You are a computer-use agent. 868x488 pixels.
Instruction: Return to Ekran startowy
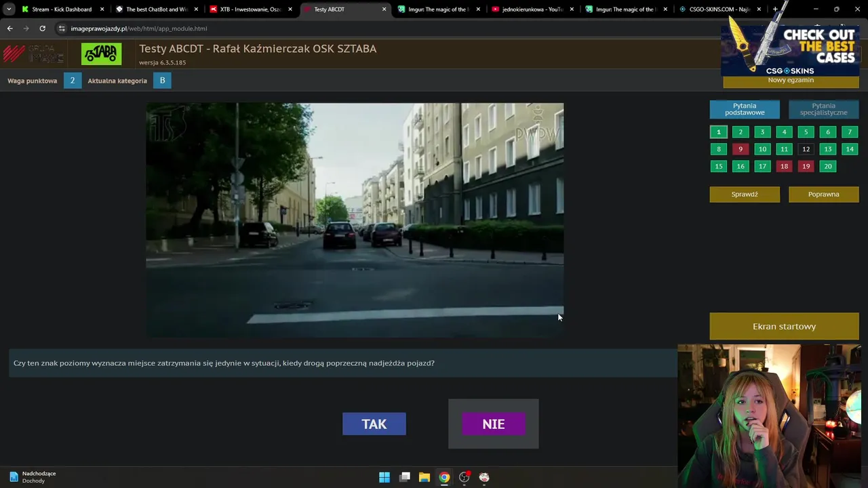click(784, 326)
